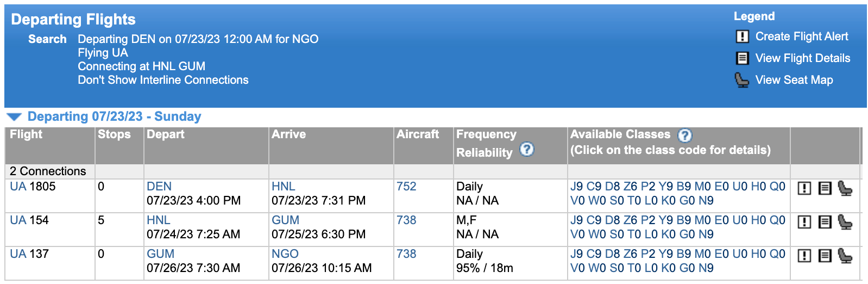Collapse Departing 07/23/23 Sunday section
This screenshot has height=284, width=868.
(x=14, y=117)
